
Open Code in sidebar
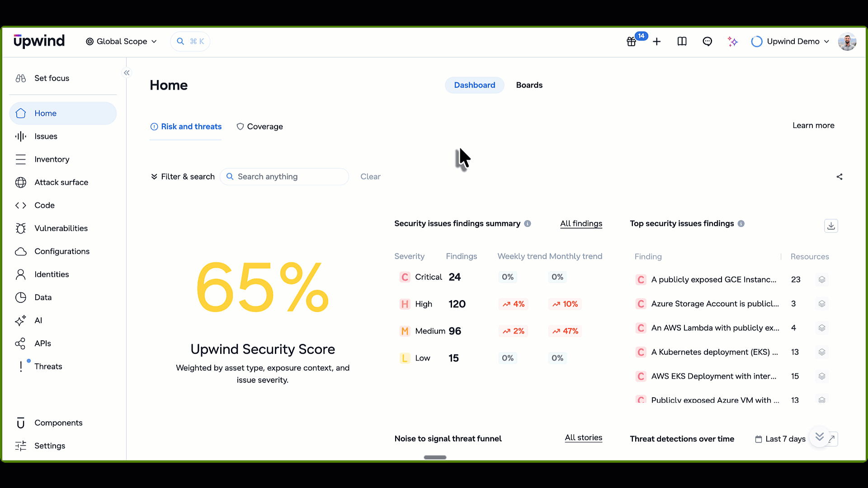click(63, 205)
